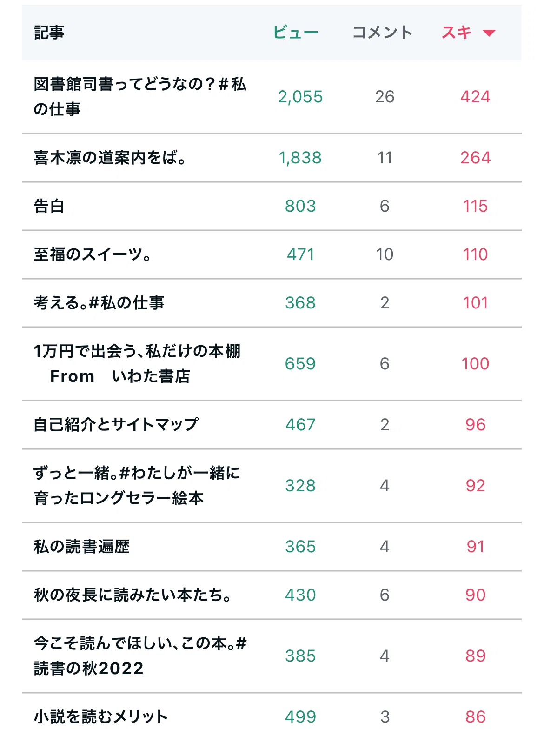Screen dimensions: 544x756
Task: Click the スキ sort arrow icon
Action: tap(489, 33)
